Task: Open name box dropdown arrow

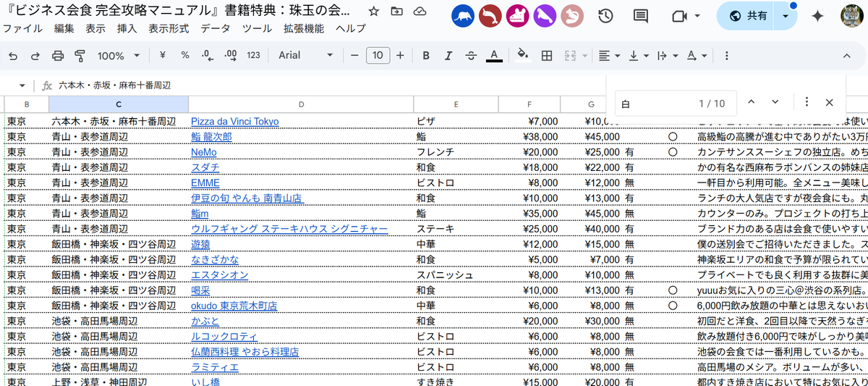Action: pos(22,85)
